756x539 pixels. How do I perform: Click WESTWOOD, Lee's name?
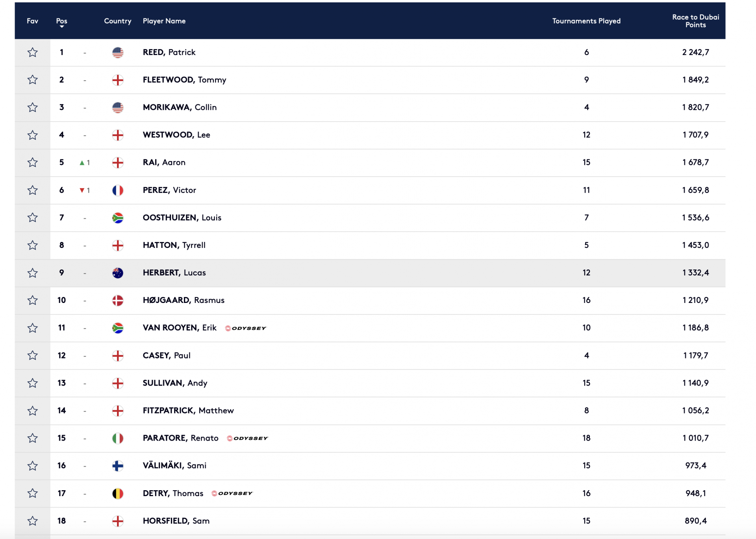[x=176, y=135]
